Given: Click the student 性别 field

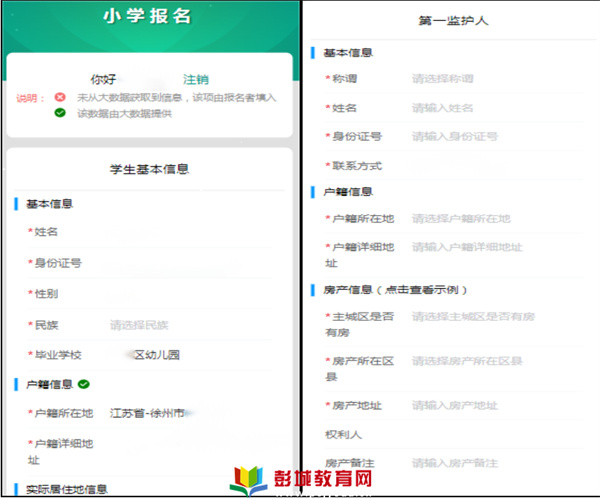Looking at the screenshot, I should tap(150, 294).
